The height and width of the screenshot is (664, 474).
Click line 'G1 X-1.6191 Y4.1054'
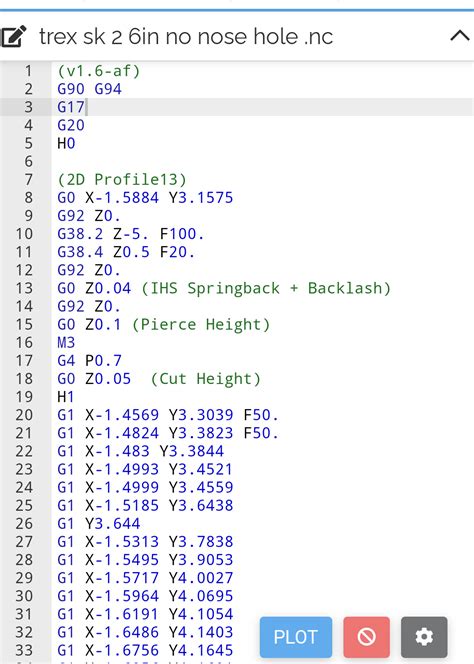click(145, 614)
